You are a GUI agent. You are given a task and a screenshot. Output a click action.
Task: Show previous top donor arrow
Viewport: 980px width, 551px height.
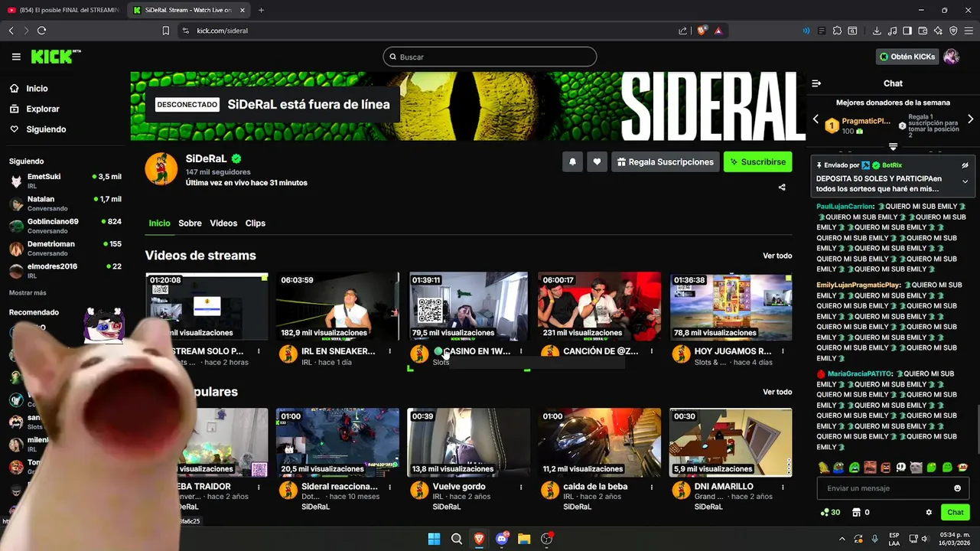tap(816, 119)
